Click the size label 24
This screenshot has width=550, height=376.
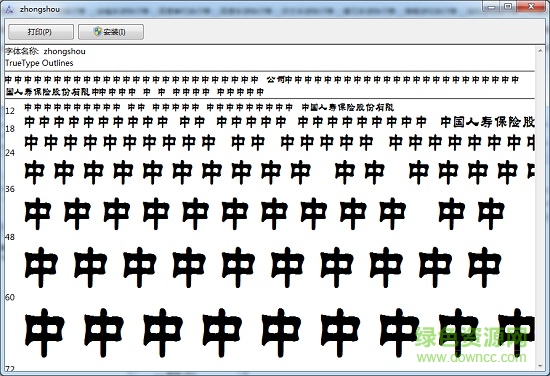point(10,153)
